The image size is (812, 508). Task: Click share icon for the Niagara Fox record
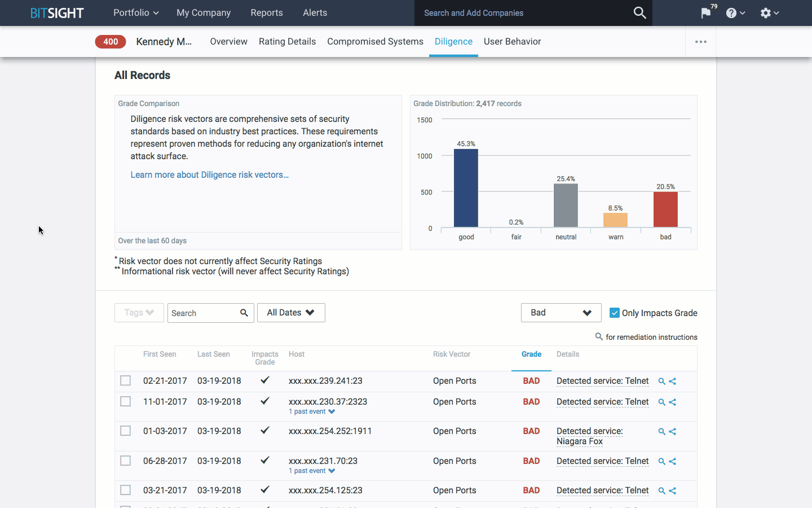[x=672, y=432]
